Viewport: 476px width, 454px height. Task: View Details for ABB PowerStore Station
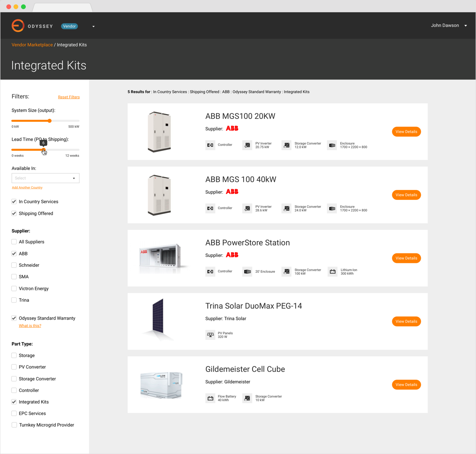(407, 258)
